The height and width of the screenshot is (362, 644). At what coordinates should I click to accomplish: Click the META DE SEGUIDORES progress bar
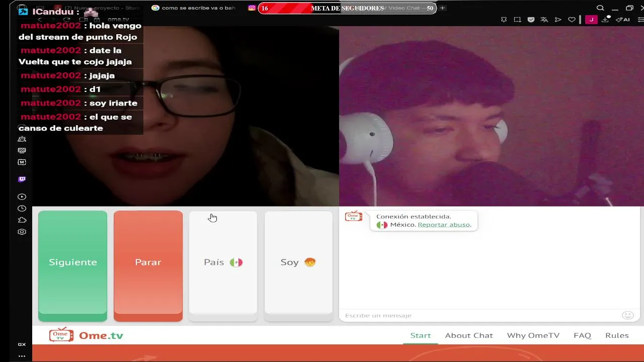click(x=347, y=8)
